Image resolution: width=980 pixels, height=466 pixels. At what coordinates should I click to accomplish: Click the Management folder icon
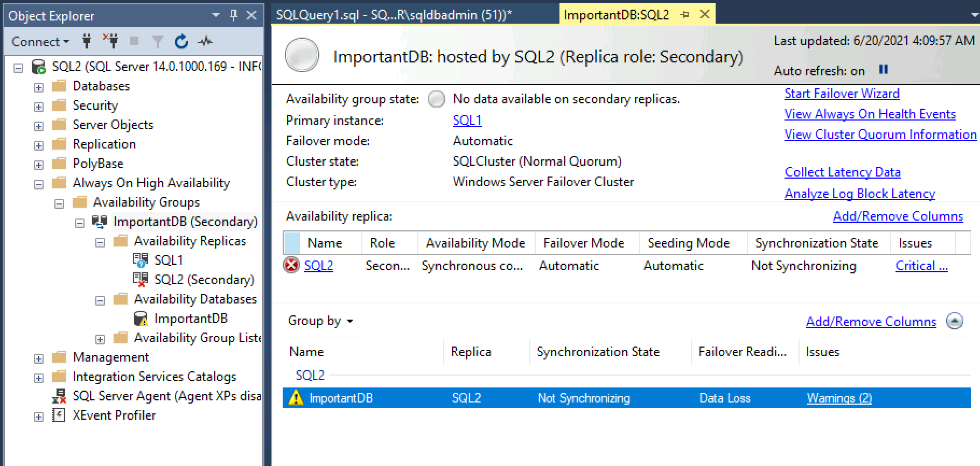[59, 357]
